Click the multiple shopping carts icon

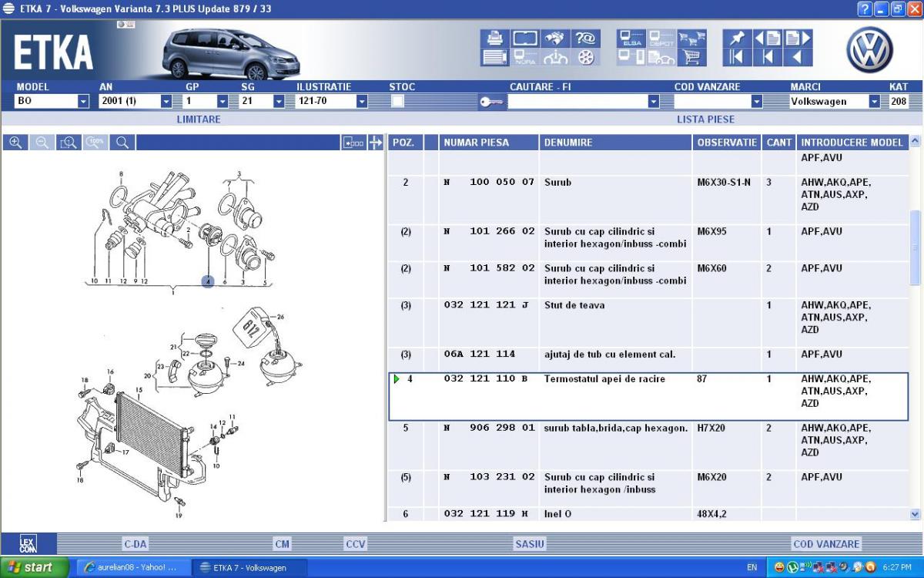click(692, 39)
